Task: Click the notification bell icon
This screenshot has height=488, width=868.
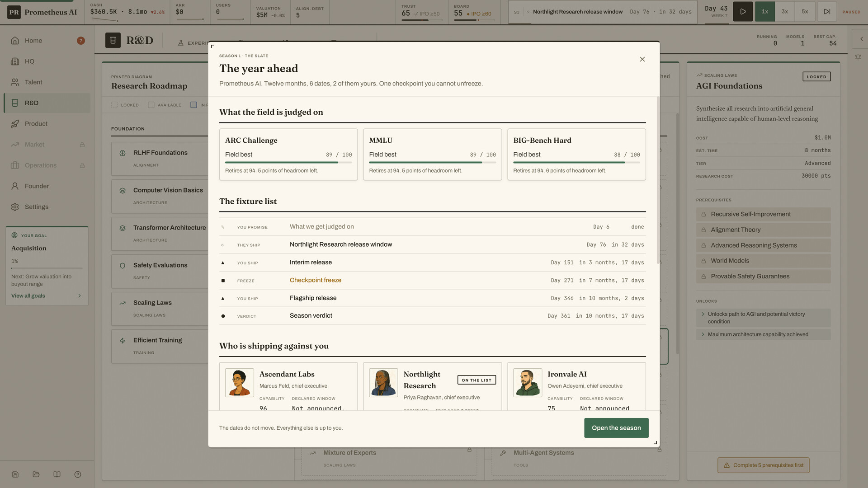Action: point(858,57)
